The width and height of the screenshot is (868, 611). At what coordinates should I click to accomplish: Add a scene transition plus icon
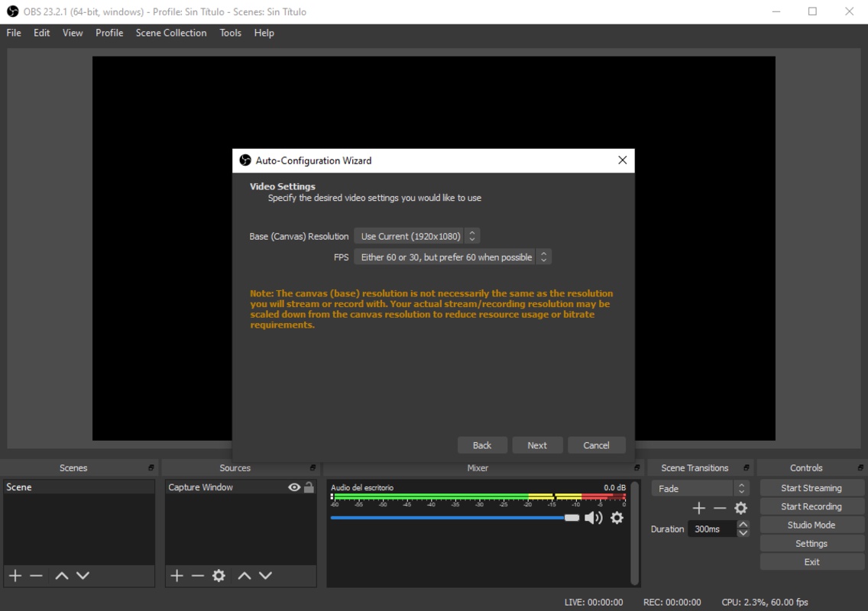click(x=698, y=508)
